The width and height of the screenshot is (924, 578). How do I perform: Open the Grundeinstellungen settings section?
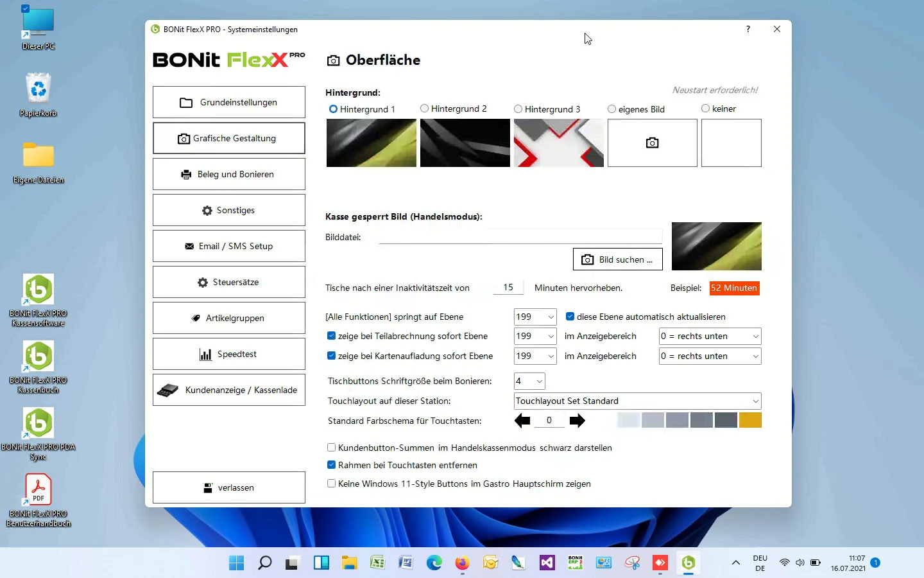click(x=228, y=102)
